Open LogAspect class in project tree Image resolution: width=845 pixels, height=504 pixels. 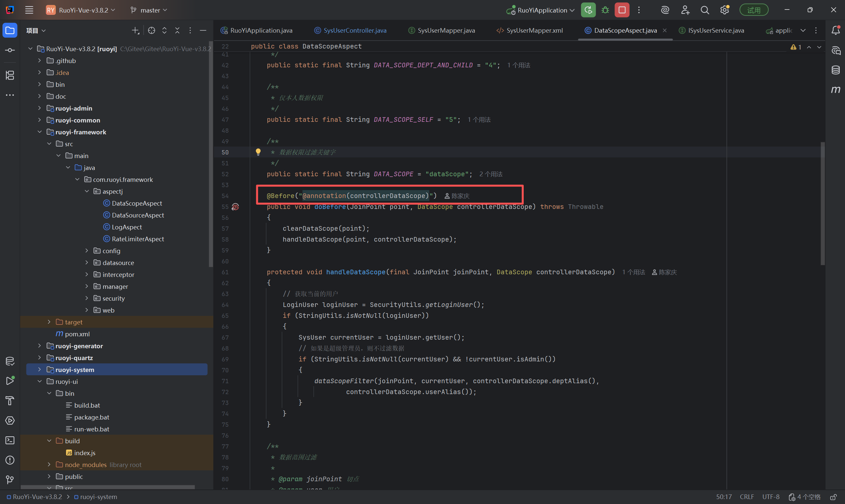127,227
